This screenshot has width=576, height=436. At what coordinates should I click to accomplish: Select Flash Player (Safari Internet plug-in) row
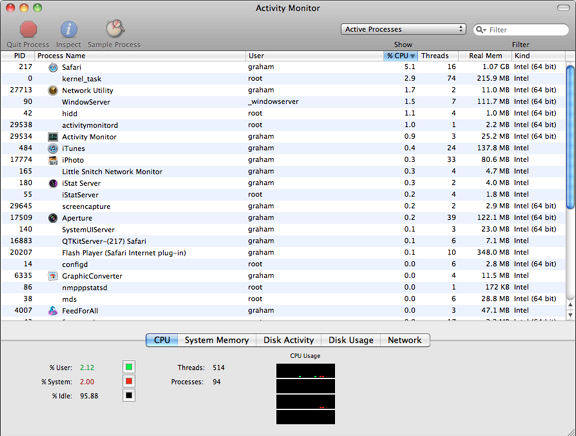click(x=283, y=253)
